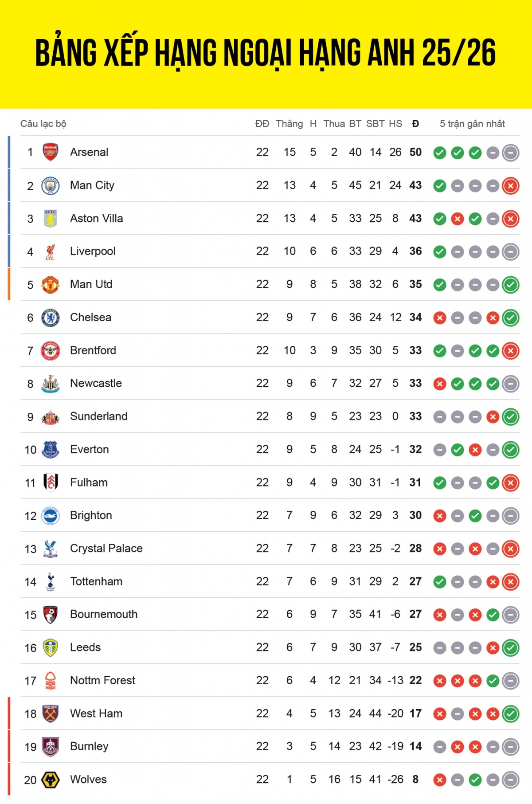This screenshot has width=532, height=804.
Task: Select the Wolves club logo
Action: [x=51, y=780]
